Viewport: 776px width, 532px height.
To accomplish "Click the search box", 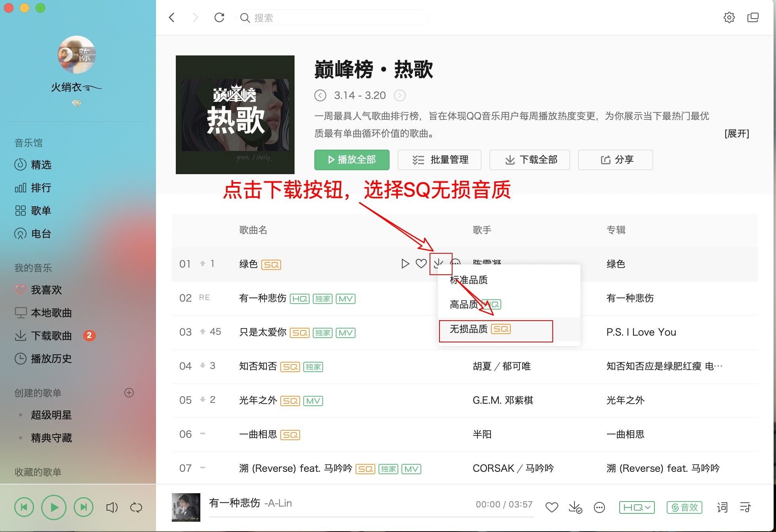I will point(333,18).
